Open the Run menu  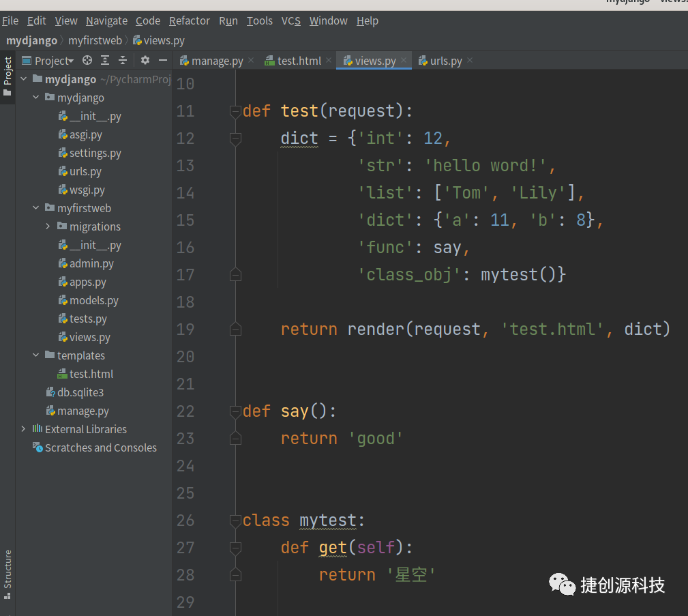[x=228, y=20]
